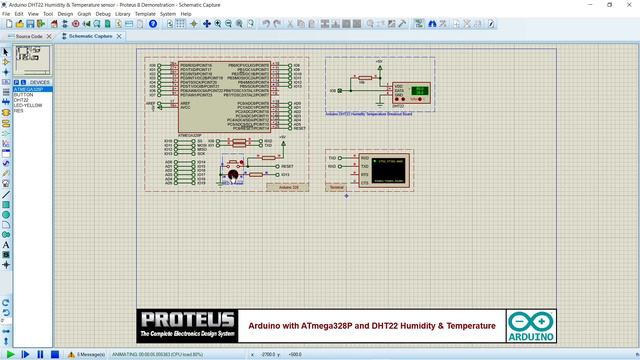Select the 2D line drawing tool
Screen dimensions: 640x360
pyautogui.click(x=6, y=195)
